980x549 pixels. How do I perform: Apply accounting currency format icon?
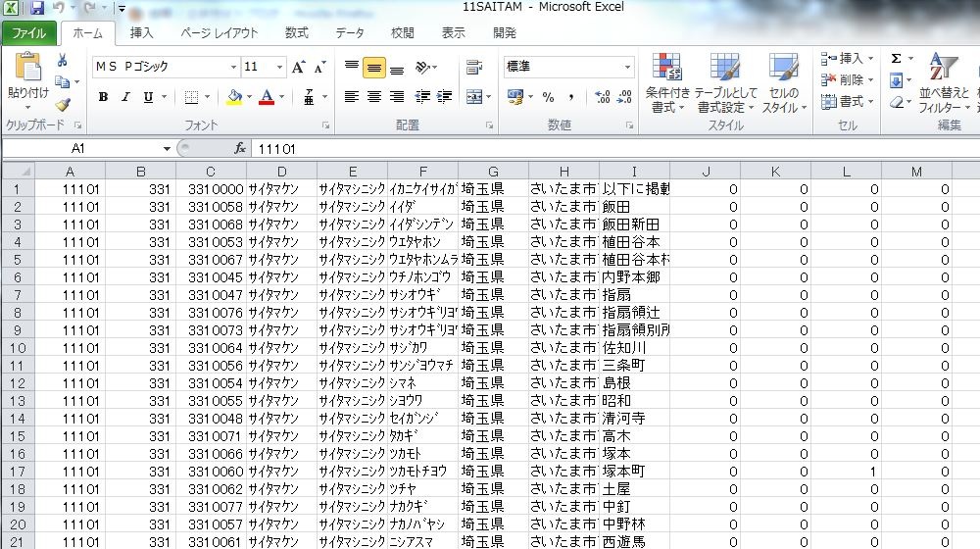click(515, 97)
